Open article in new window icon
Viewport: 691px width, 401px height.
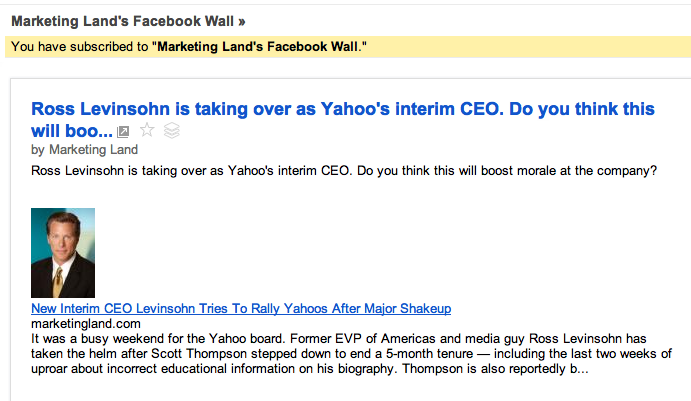[x=123, y=131]
